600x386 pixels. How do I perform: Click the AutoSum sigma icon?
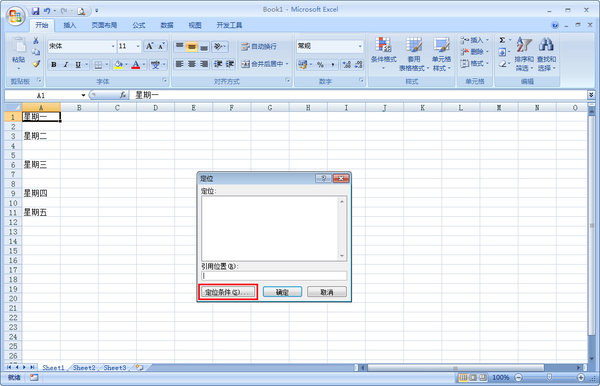502,40
